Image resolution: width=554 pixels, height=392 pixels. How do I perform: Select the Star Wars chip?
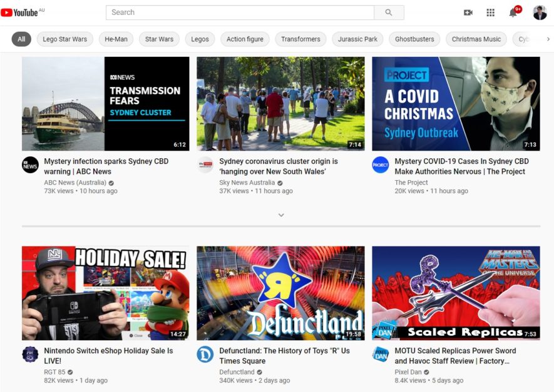[160, 39]
